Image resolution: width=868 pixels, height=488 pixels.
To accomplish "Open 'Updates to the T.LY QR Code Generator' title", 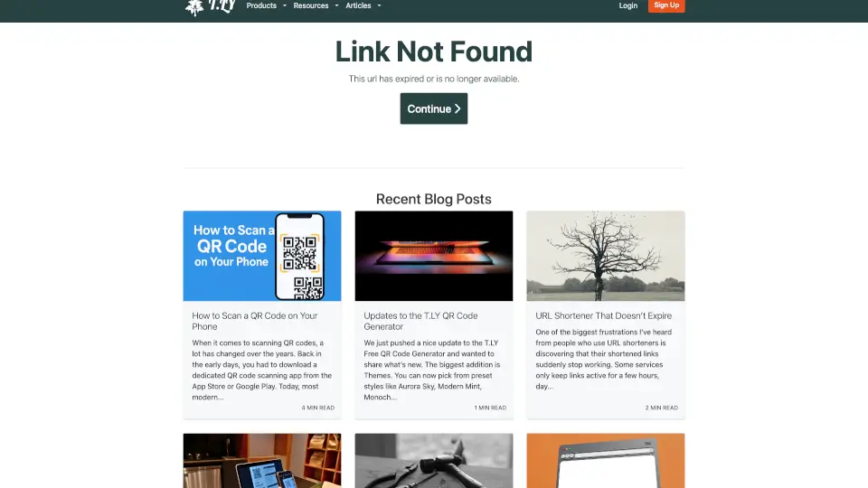I will 420,321.
